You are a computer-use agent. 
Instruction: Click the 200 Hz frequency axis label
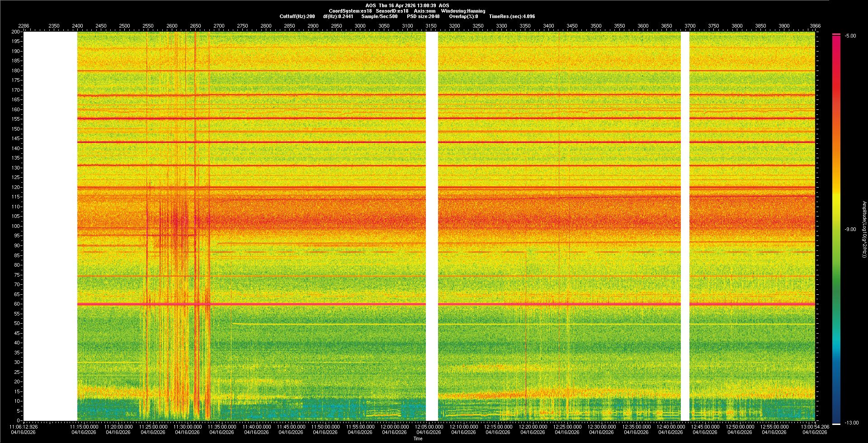pyautogui.click(x=15, y=32)
